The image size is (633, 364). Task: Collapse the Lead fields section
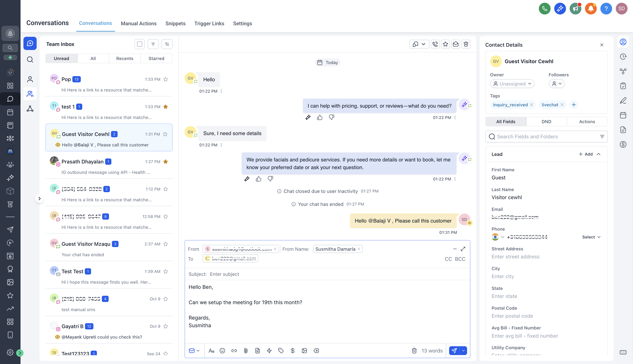598,154
